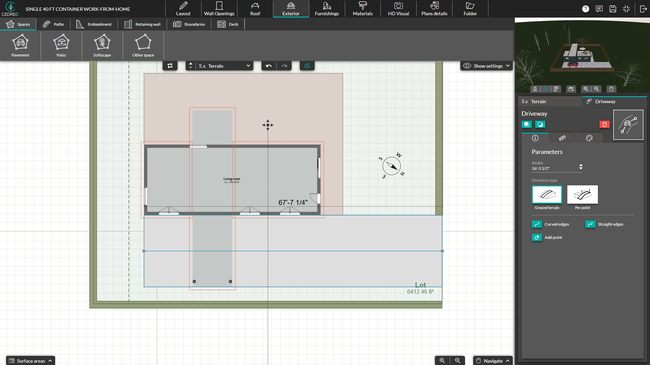The width and height of the screenshot is (650, 365).
Task: Select the Patio space tool
Action: (x=61, y=46)
